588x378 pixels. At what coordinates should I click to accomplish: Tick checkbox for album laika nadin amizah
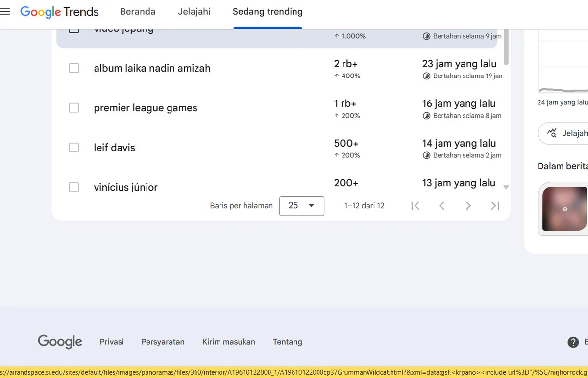click(x=74, y=68)
